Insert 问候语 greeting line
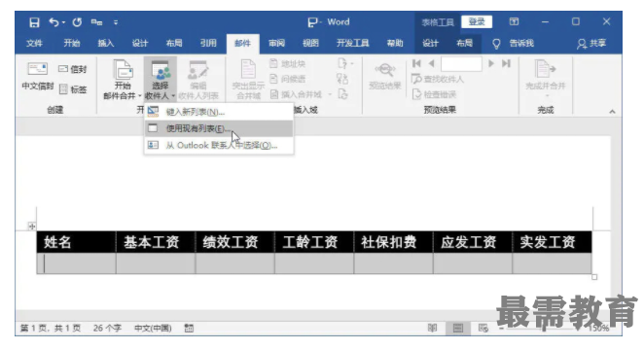 click(x=288, y=79)
